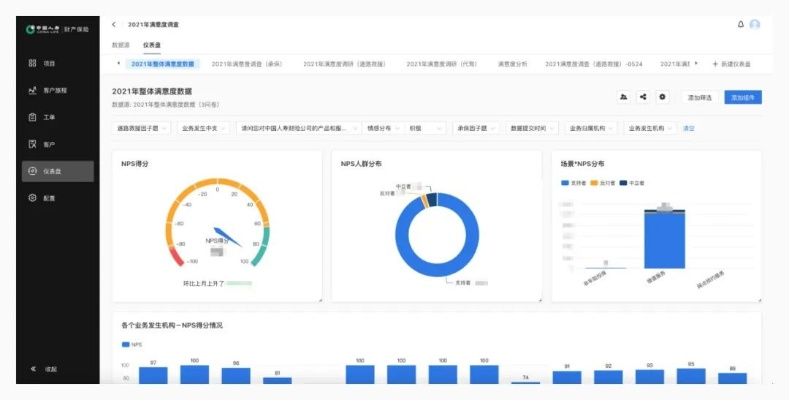789x400 pixels.
Task: Click the 添加筛选 button
Action: coord(700,97)
